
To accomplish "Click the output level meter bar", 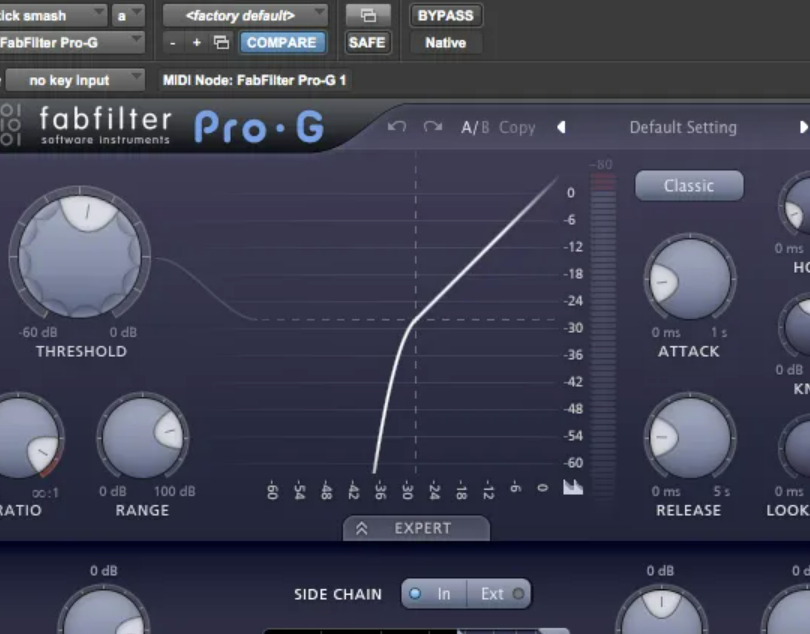I will click(603, 336).
